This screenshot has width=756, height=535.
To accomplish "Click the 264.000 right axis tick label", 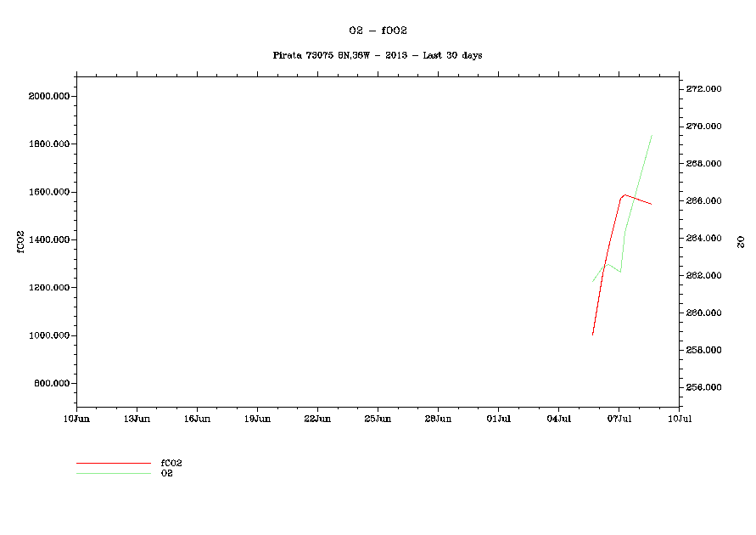I will point(703,238).
